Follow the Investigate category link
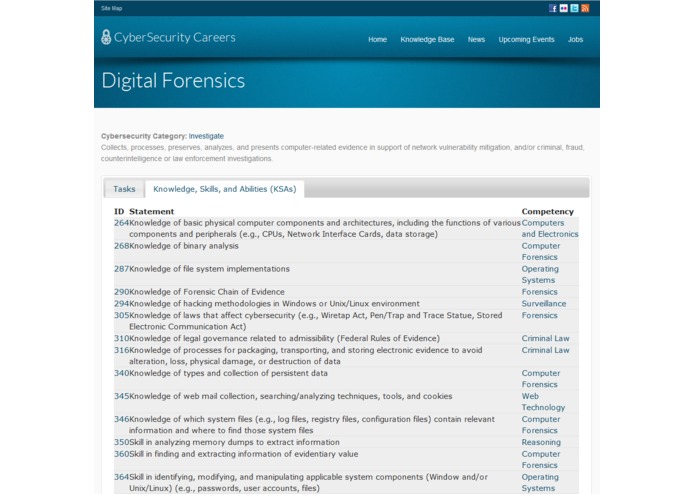The image size is (695, 494). 206,136
